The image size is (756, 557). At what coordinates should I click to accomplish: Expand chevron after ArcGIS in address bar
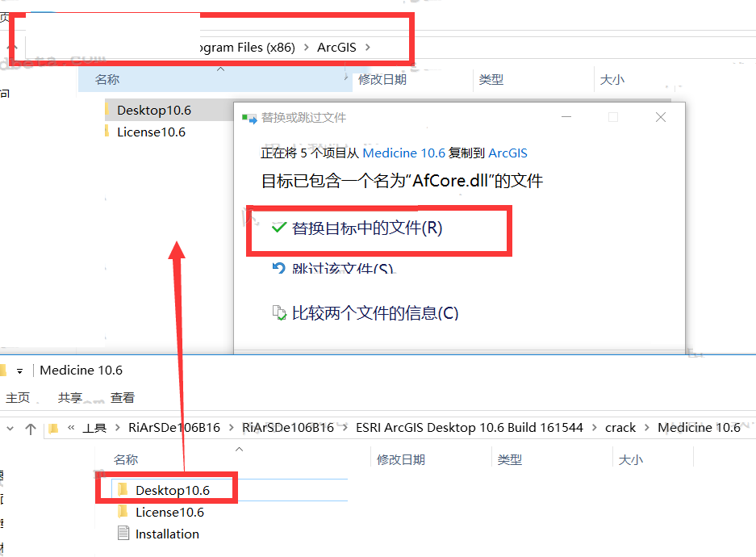tap(368, 48)
